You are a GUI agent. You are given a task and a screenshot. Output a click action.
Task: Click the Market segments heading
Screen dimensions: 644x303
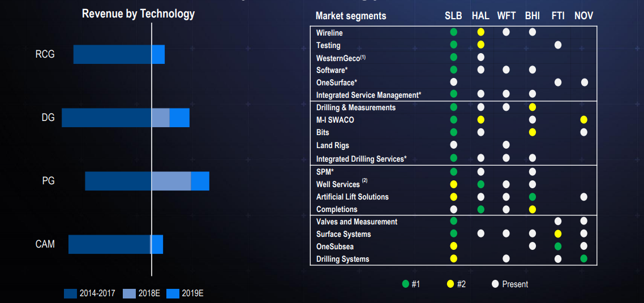pos(350,16)
